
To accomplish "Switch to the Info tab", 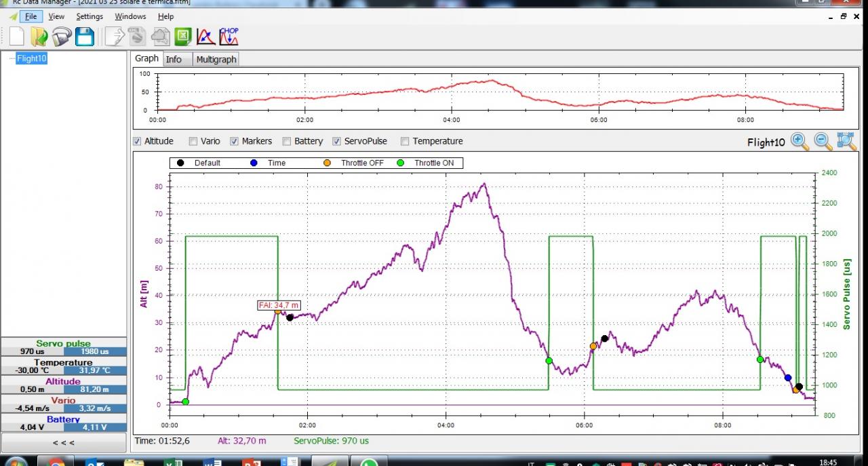I will tap(174, 60).
